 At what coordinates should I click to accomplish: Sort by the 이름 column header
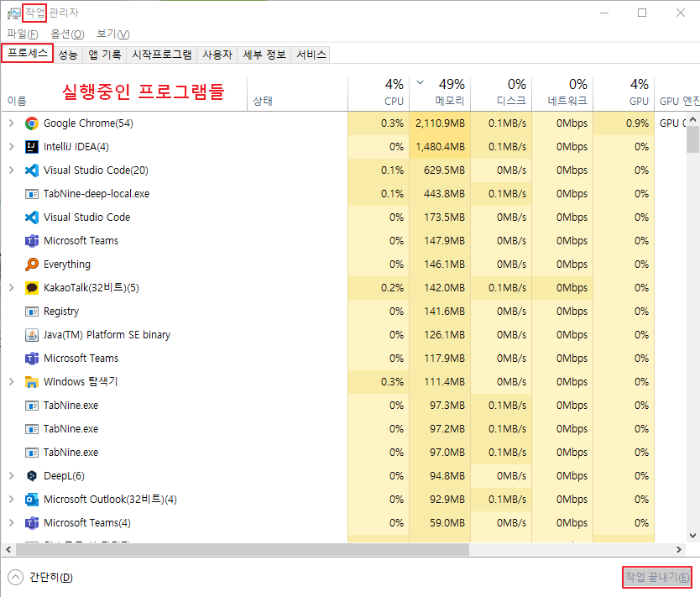[124, 93]
